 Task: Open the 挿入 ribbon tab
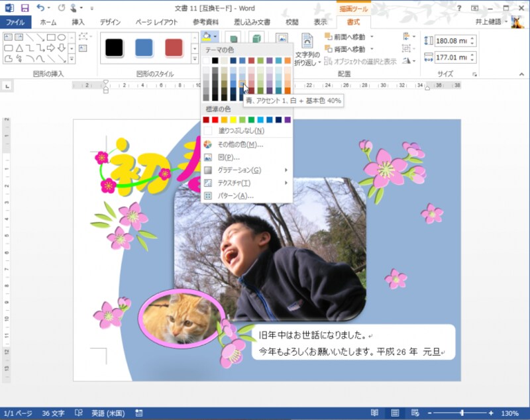pyautogui.click(x=78, y=22)
